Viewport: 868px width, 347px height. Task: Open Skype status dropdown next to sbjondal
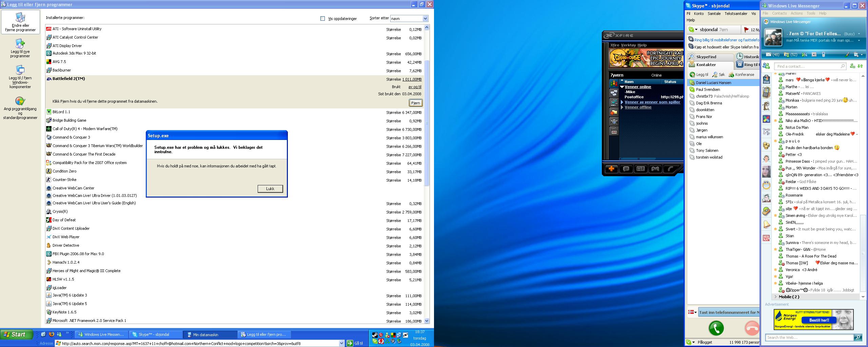pos(696,30)
